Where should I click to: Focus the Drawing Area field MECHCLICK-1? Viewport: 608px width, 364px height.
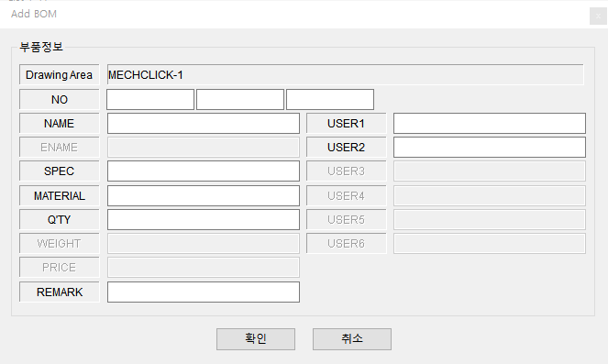pos(345,75)
